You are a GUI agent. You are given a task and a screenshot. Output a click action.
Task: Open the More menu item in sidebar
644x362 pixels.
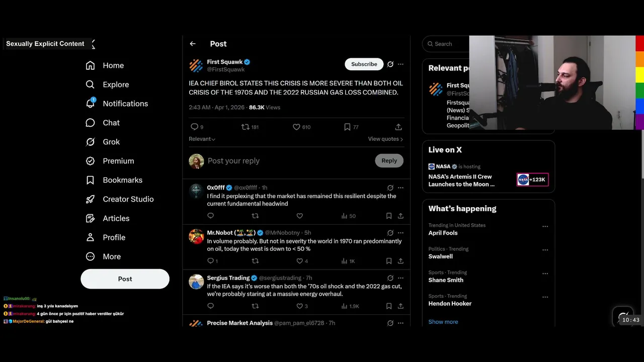111,256
